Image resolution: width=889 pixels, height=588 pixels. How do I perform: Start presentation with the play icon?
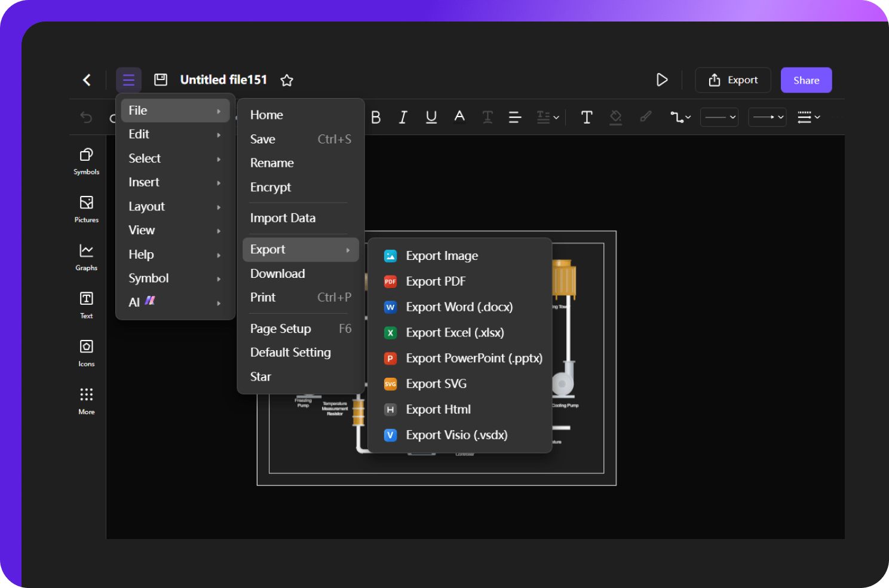click(662, 80)
